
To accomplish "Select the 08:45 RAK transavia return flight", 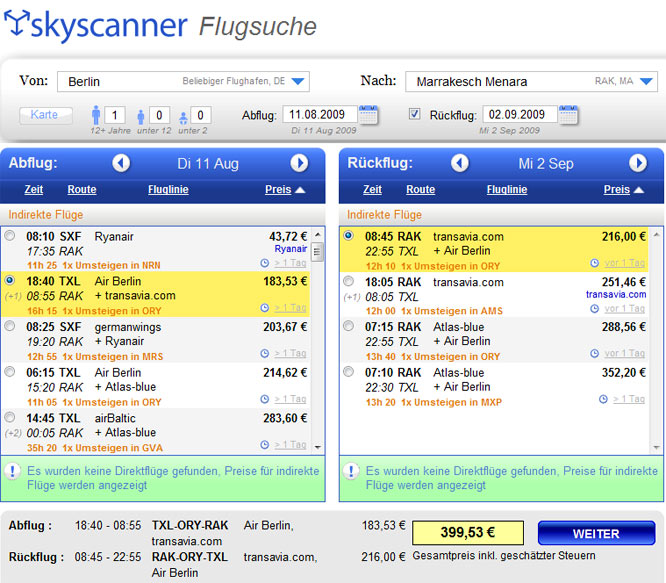I will (x=348, y=235).
